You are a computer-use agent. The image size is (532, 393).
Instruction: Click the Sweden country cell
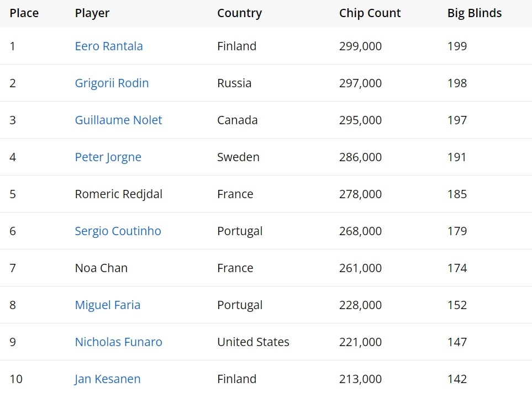pos(238,157)
